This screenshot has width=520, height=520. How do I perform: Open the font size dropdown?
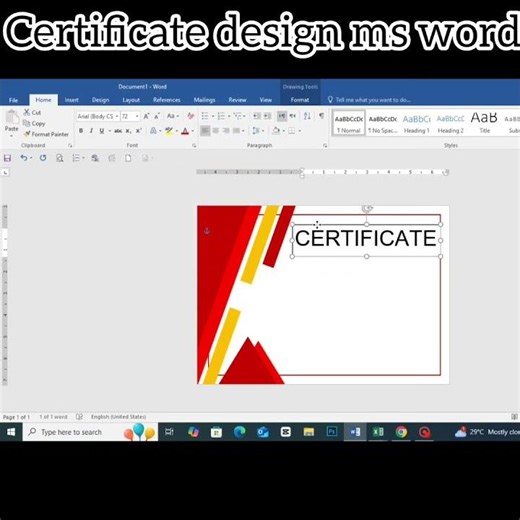pyautogui.click(x=137, y=116)
